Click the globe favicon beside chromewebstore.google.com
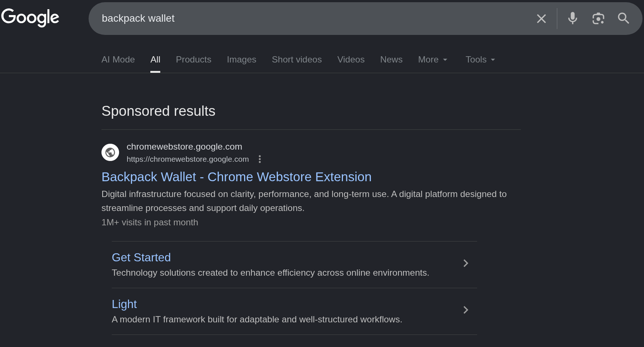The width and height of the screenshot is (644, 347). 110,153
